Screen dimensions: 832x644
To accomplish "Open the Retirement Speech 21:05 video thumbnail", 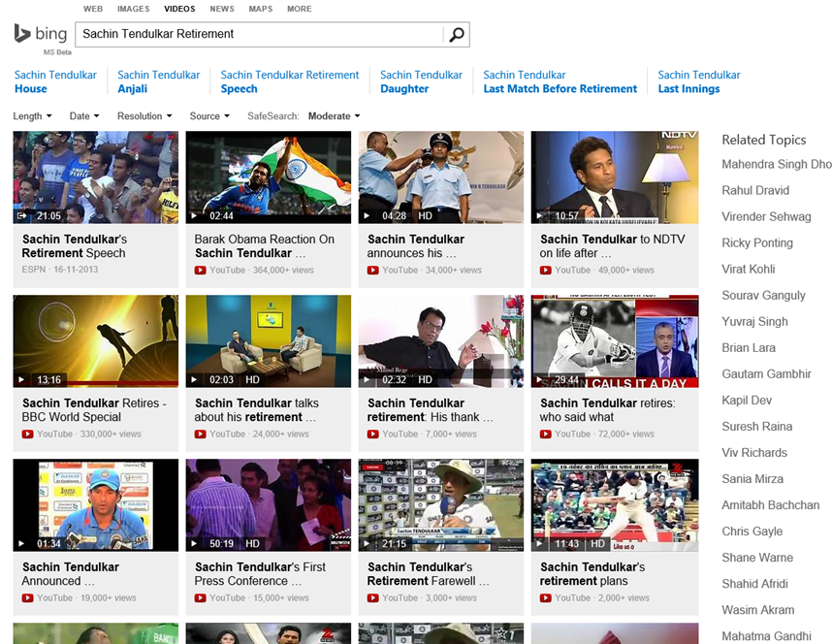I will click(x=95, y=177).
